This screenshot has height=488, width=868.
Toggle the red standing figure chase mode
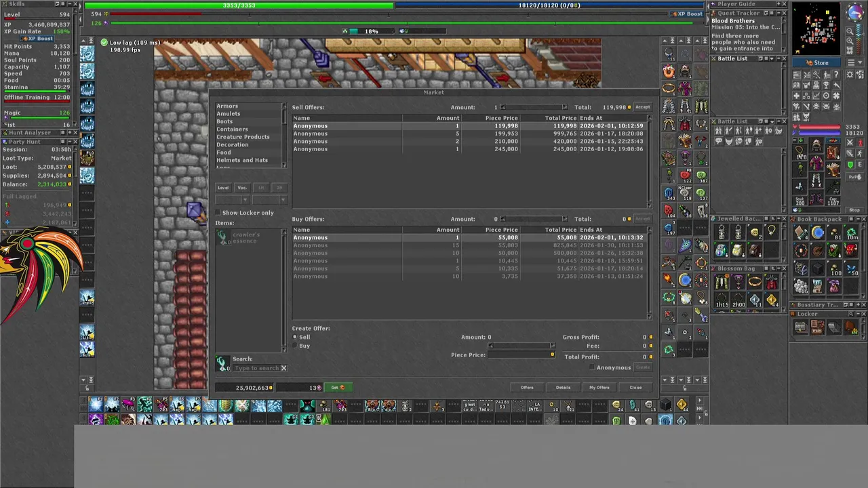point(859,142)
